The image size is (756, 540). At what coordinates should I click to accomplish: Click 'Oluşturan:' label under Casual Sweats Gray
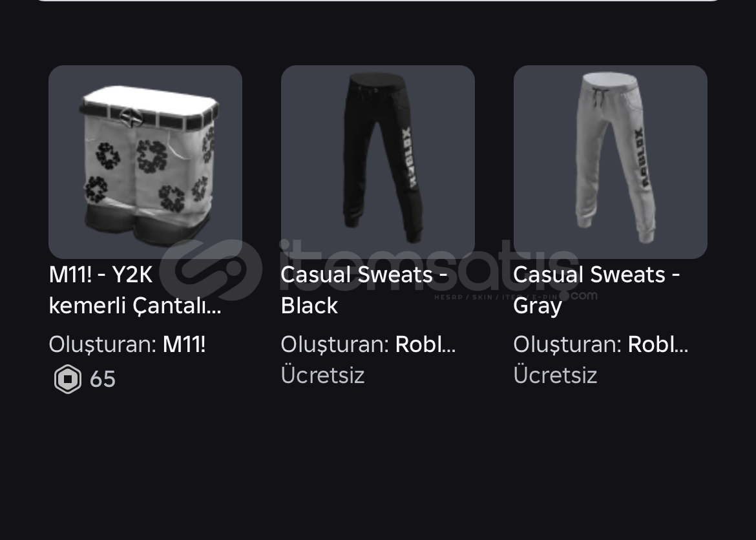(567, 344)
